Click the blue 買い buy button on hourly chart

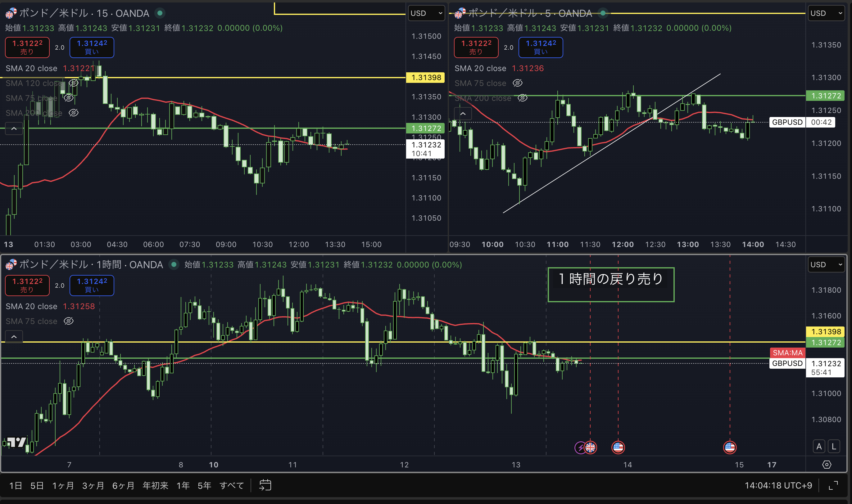coord(92,285)
